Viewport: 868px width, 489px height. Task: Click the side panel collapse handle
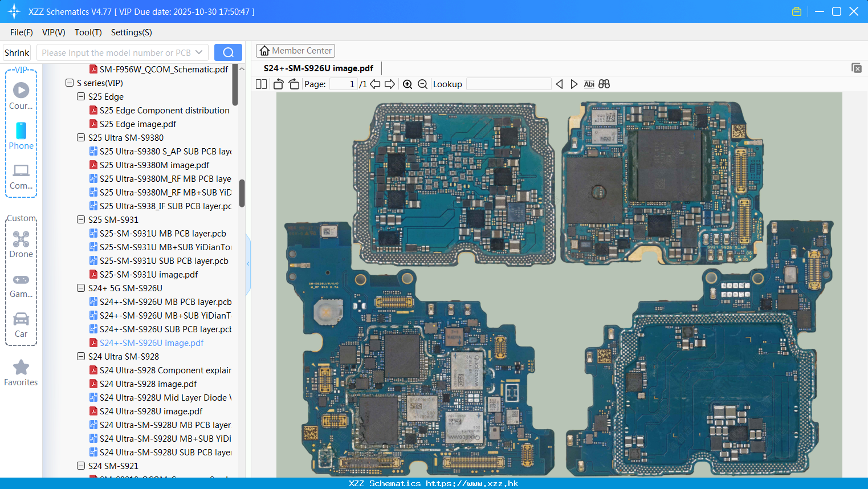click(x=248, y=264)
